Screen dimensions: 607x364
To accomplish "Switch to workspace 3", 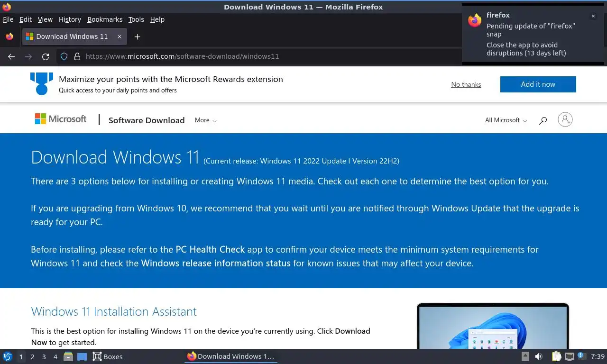I will coord(44,356).
